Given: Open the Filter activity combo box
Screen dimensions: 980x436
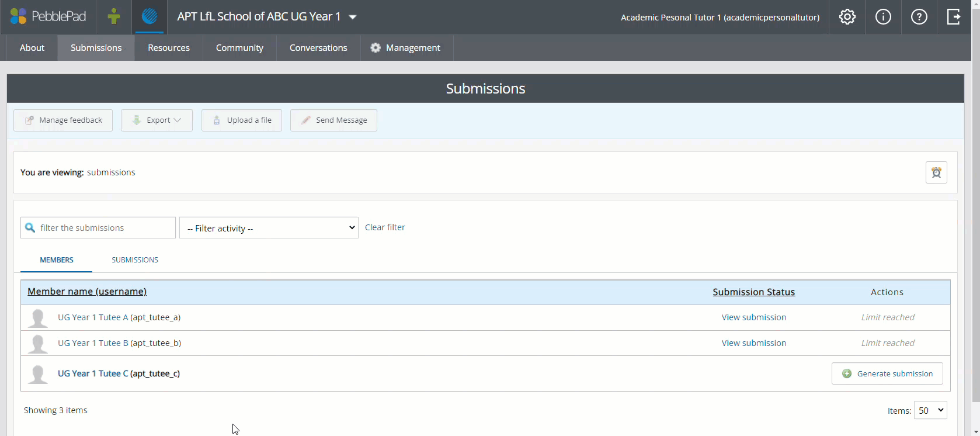Looking at the screenshot, I should (x=269, y=228).
